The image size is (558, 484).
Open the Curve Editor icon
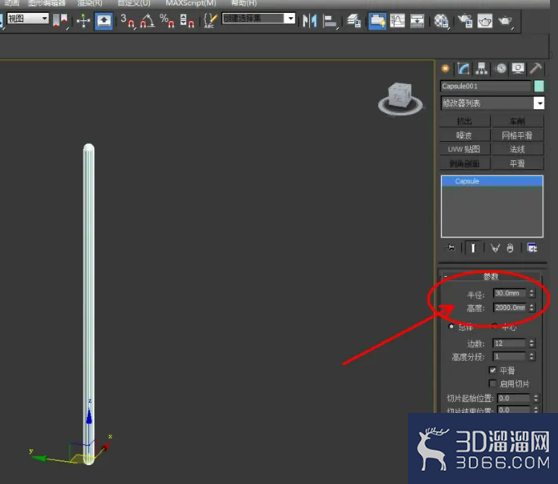coord(397,21)
